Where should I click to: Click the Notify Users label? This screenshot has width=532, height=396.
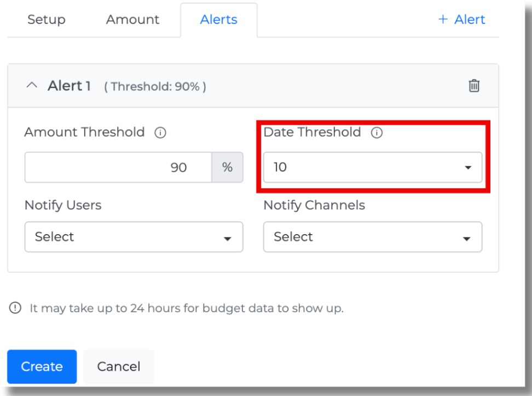(63, 206)
